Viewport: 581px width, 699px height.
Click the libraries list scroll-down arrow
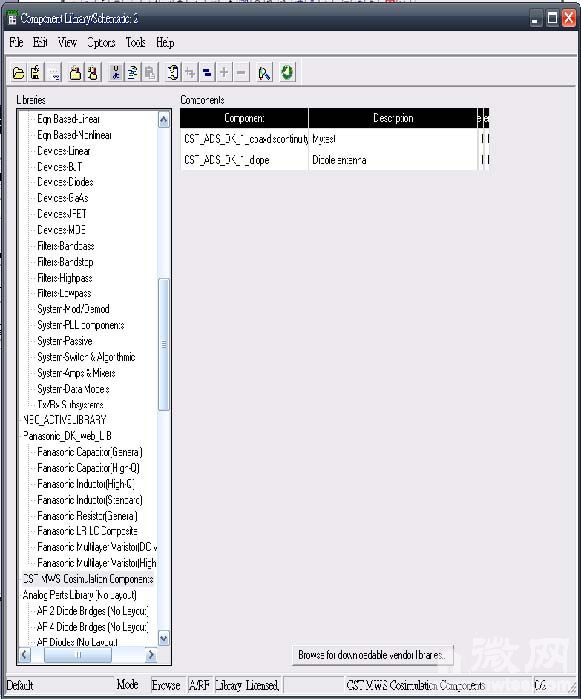pos(164,639)
